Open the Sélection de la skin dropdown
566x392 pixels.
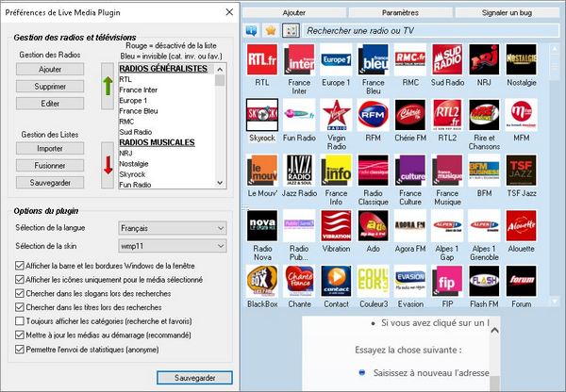tap(173, 246)
